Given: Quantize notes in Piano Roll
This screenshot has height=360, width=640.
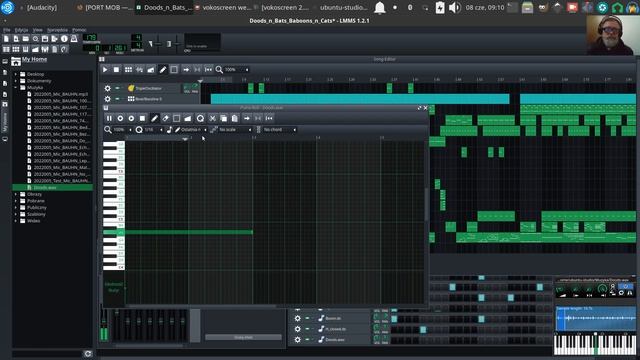Looking at the screenshot, I should 200,118.
